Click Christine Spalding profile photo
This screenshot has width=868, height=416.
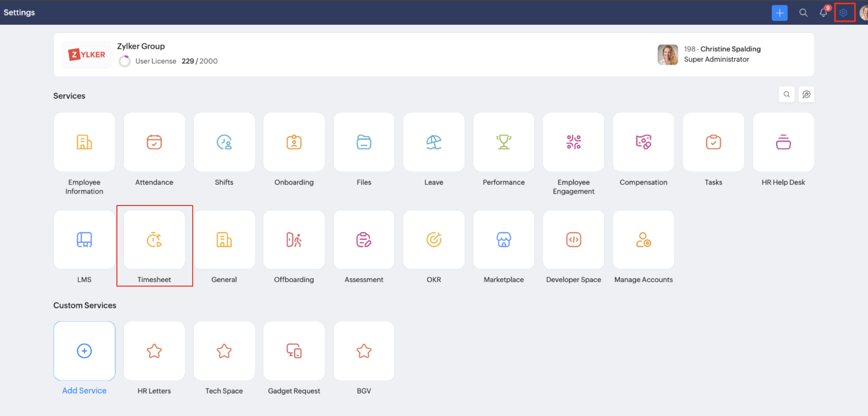click(667, 55)
